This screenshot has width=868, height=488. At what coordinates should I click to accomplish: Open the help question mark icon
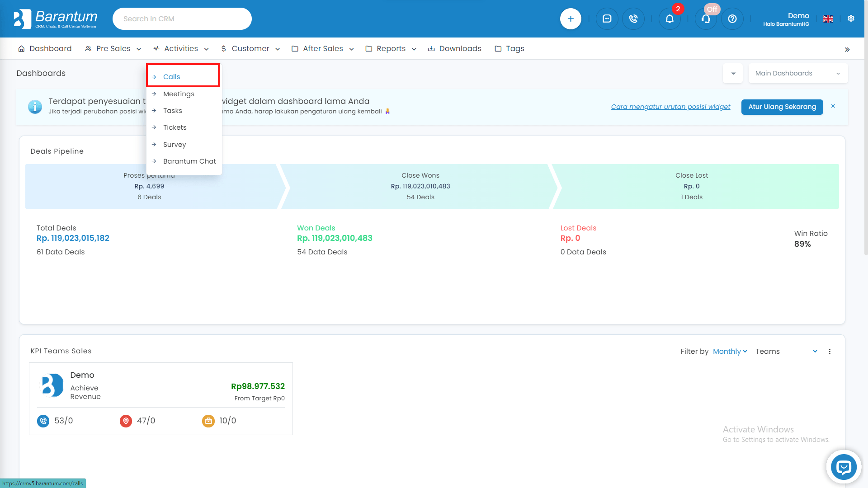pyautogui.click(x=732, y=19)
